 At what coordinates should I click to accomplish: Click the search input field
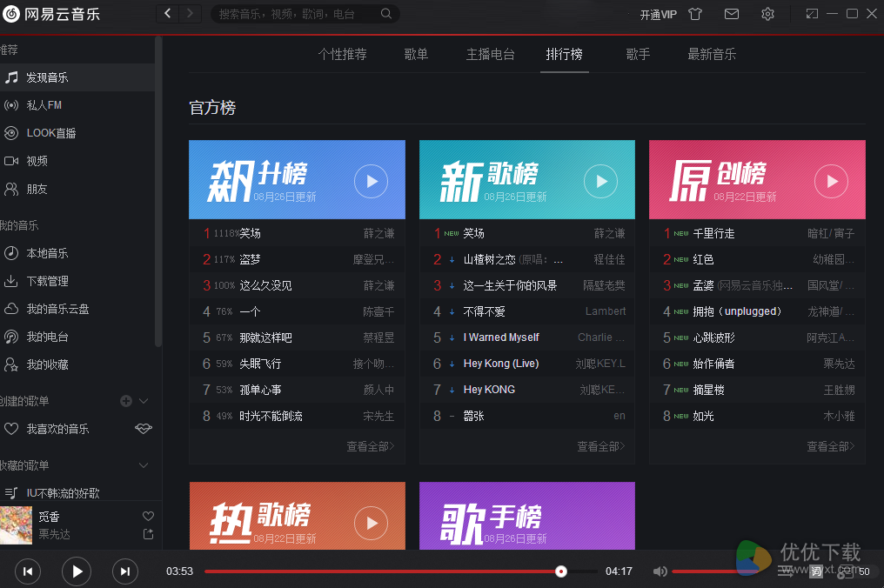click(298, 14)
